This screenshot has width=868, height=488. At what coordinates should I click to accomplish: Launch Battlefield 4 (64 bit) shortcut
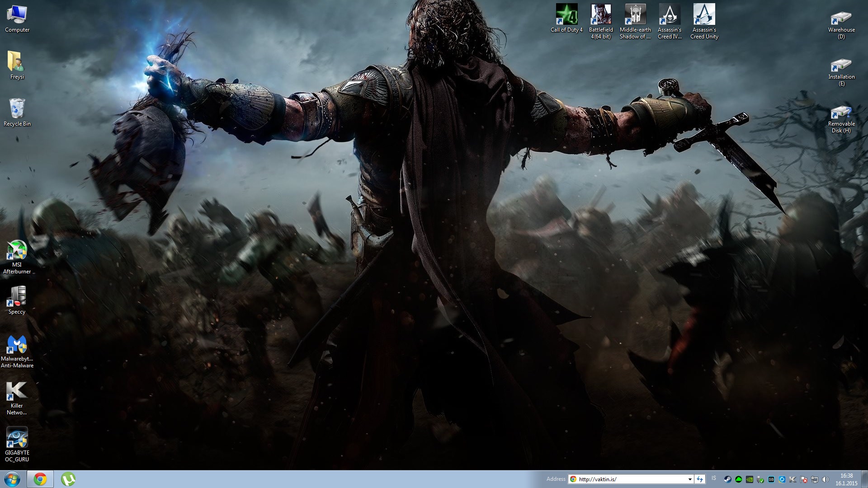point(601,15)
